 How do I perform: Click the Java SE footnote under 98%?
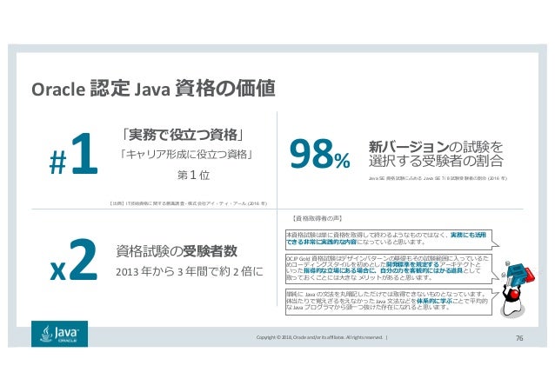[x=438, y=179]
